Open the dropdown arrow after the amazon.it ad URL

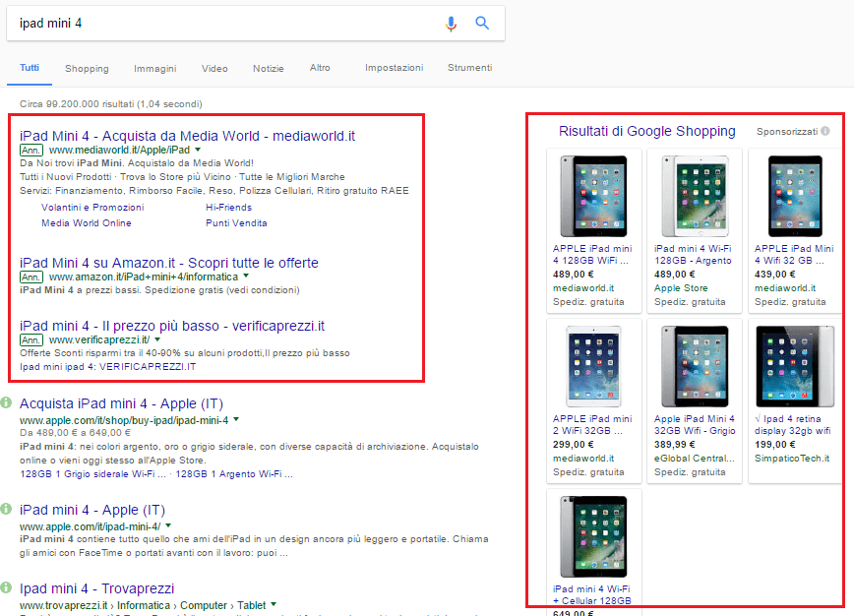click(246, 277)
